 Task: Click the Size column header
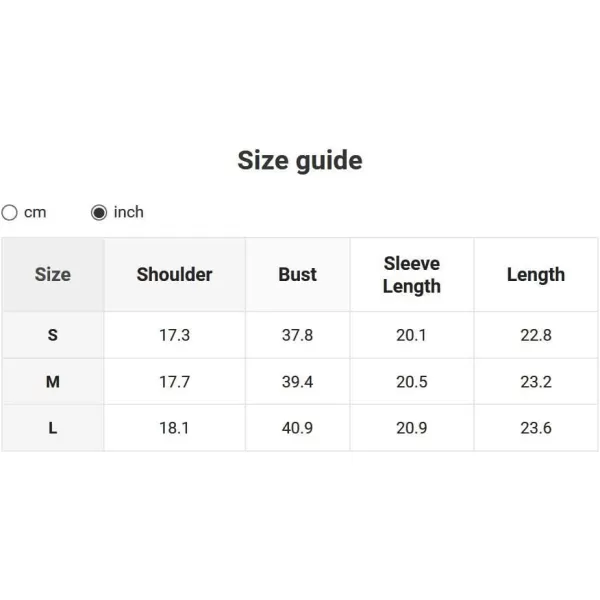tap(53, 274)
